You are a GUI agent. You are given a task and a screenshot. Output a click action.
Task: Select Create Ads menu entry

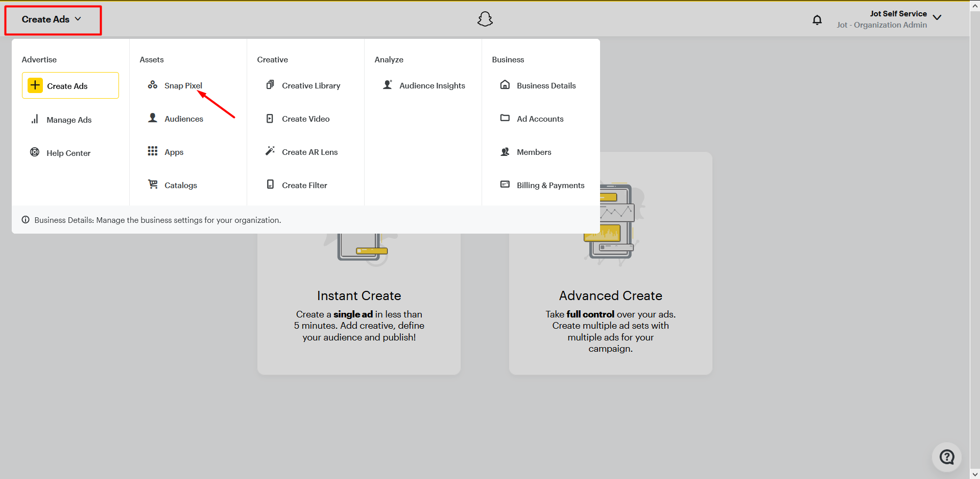tap(70, 85)
